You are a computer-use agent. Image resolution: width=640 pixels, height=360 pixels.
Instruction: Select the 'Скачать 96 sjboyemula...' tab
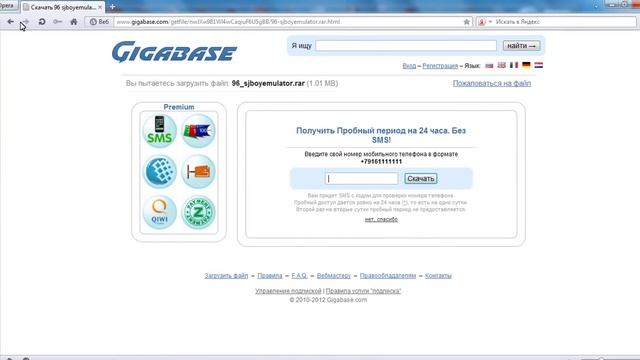pyautogui.click(x=63, y=7)
